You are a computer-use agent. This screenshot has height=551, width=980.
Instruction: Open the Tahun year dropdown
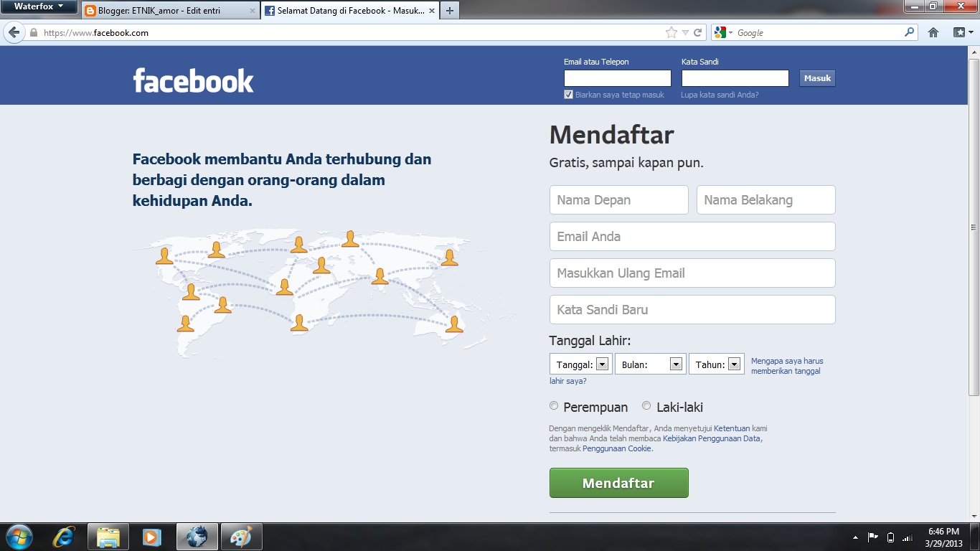(716, 364)
